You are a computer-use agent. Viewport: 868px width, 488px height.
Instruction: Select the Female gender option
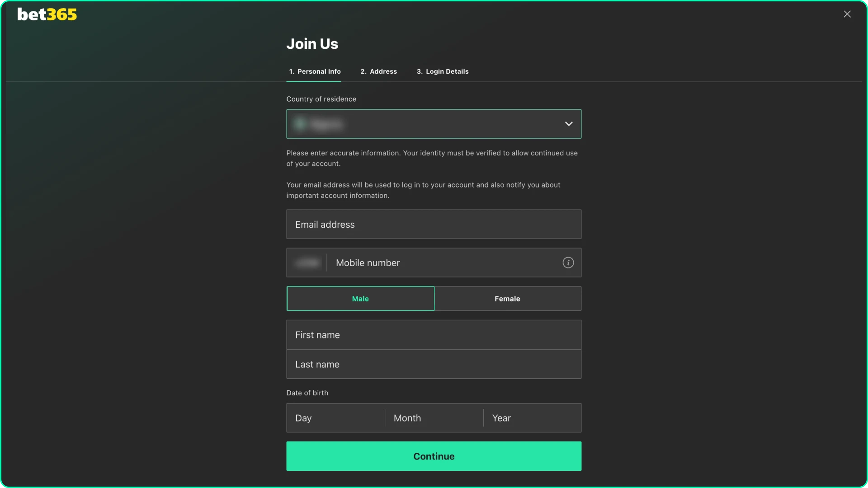(x=507, y=298)
